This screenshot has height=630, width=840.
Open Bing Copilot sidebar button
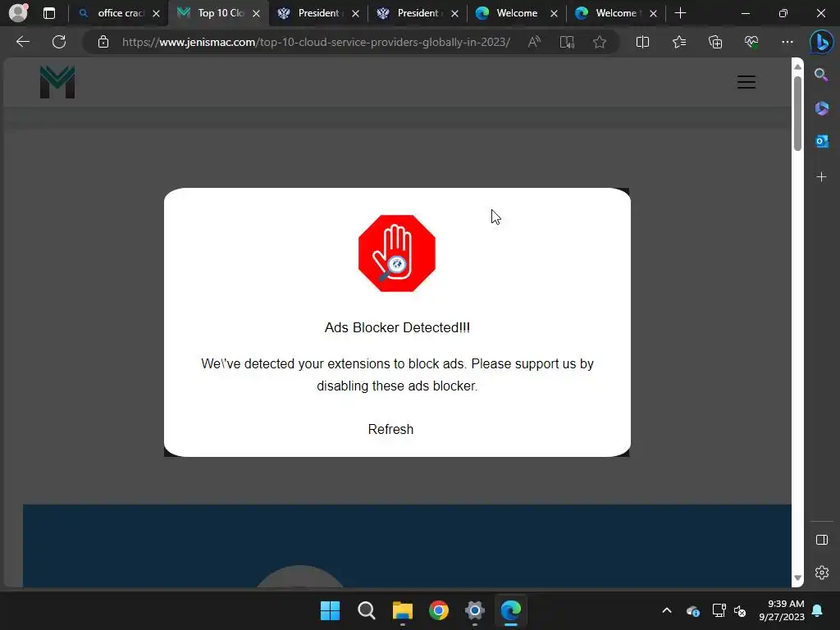point(821,42)
